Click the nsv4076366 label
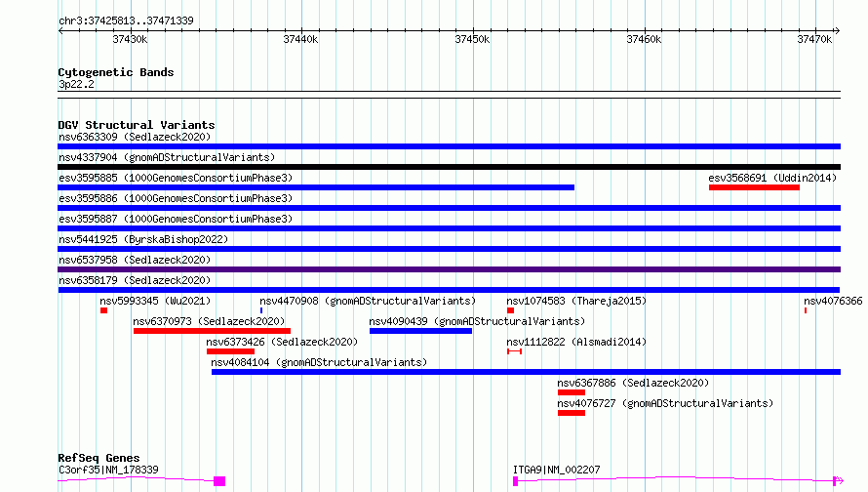This screenshot has height=492, width=868. pos(833,301)
